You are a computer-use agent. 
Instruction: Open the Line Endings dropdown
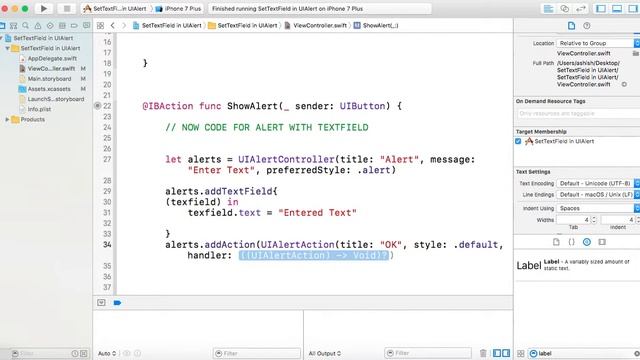598,195
